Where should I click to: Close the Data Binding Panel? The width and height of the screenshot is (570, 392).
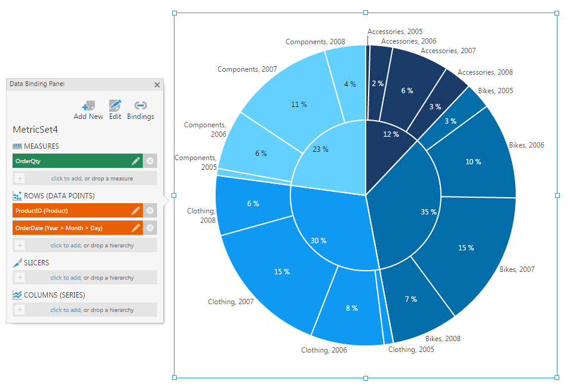157,85
